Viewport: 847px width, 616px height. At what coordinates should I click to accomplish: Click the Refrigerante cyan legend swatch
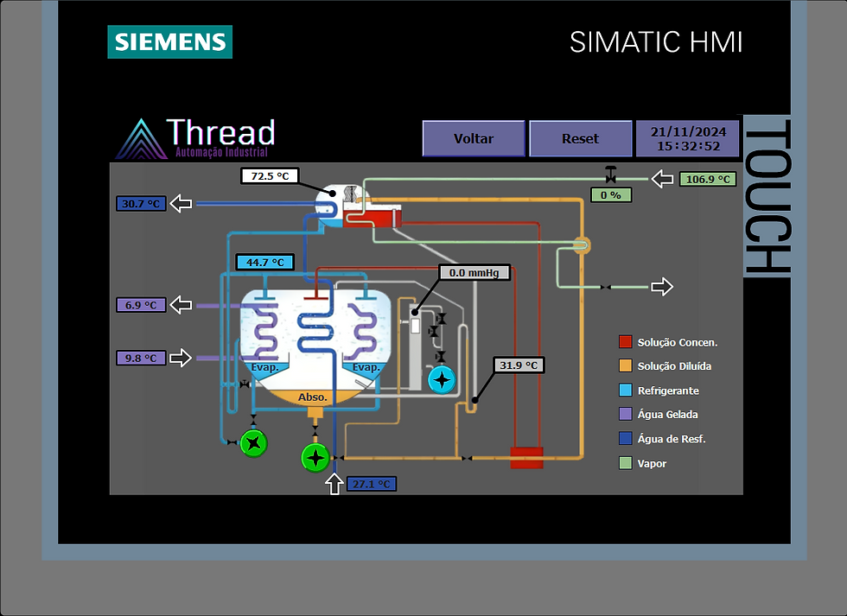(x=625, y=390)
